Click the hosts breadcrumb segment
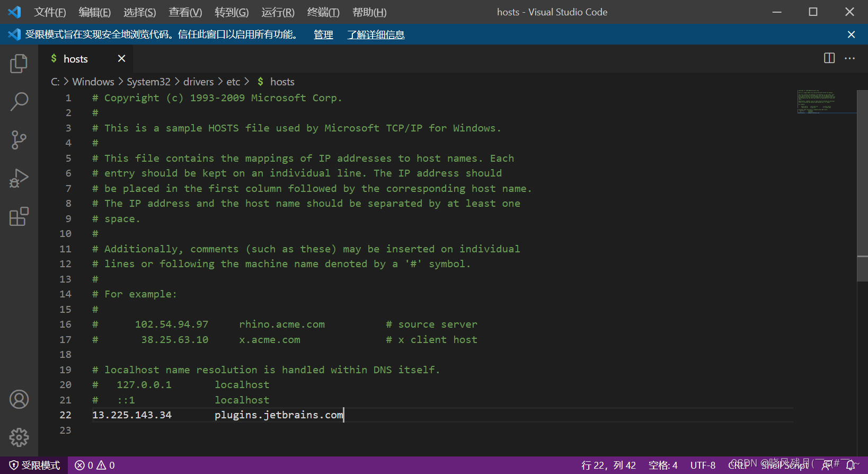 tap(282, 82)
